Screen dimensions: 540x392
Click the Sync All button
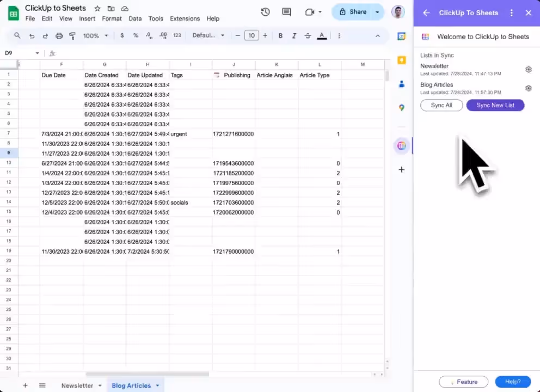tap(441, 105)
